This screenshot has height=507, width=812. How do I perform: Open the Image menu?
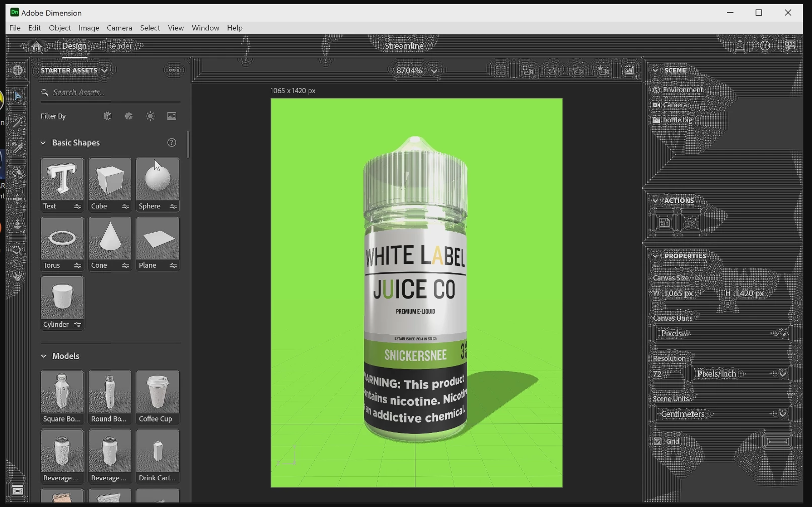[x=89, y=28]
